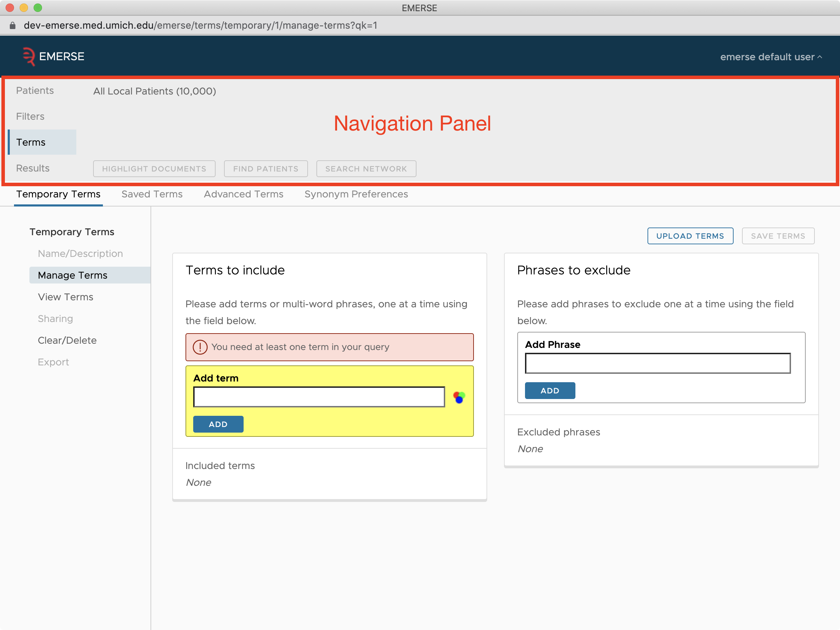This screenshot has height=630, width=840.
Task: Click the error alert icon
Action: pos(200,347)
